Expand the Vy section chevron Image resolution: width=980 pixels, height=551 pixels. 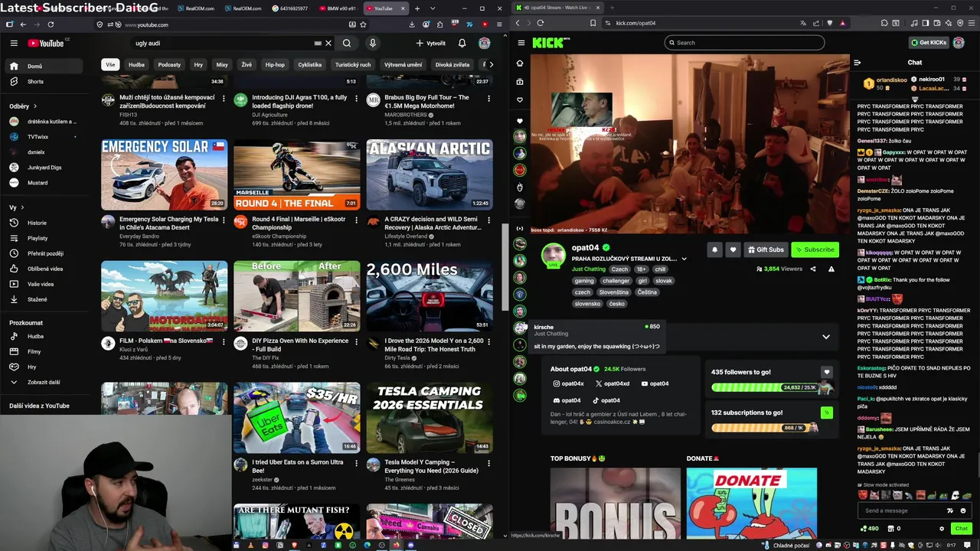(22, 207)
